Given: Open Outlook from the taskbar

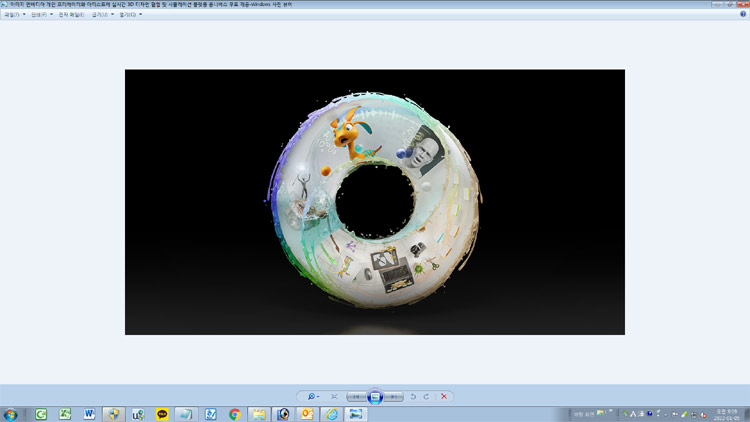Looking at the screenshot, I should tap(307, 414).
